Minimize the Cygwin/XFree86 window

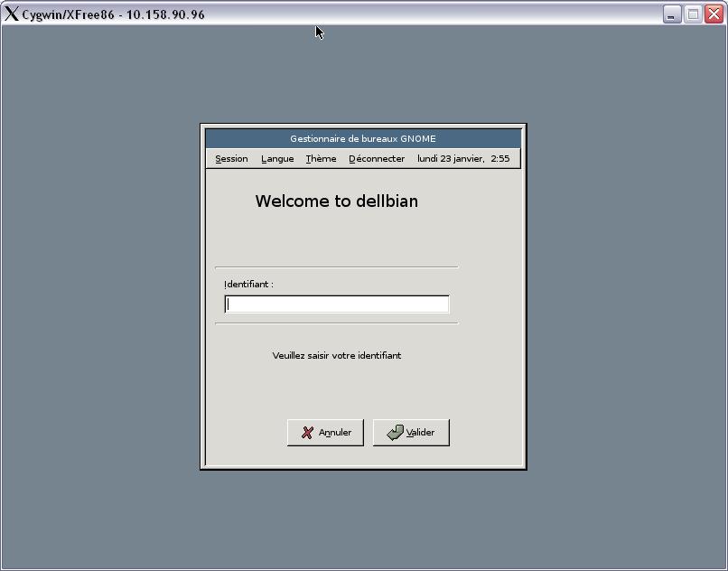coord(671,14)
